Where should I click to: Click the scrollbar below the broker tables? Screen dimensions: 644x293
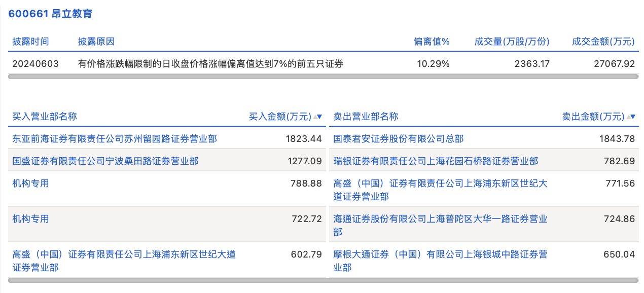(323, 280)
